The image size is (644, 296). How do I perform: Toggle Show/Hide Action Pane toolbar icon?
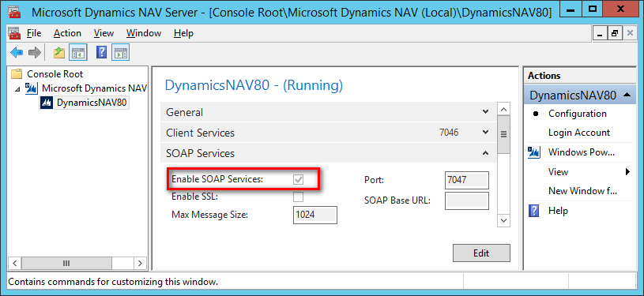click(x=120, y=53)
